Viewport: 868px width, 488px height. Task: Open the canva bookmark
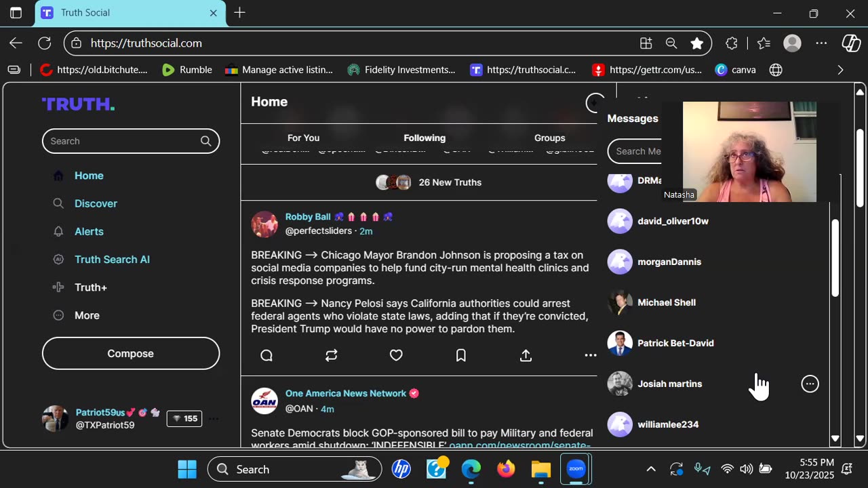click(736, 70)
